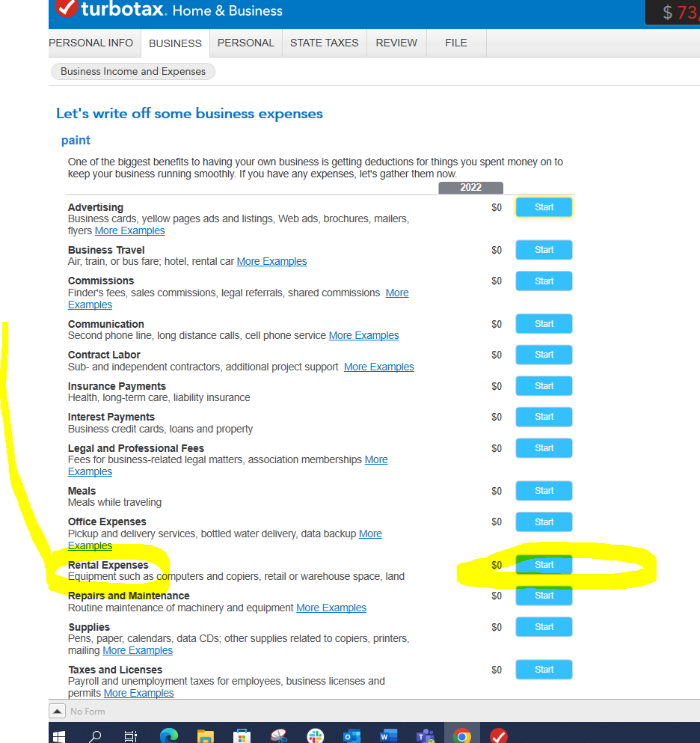
Task: Click the "Interest Payments" heading text
Action: (x=111, y=417)
